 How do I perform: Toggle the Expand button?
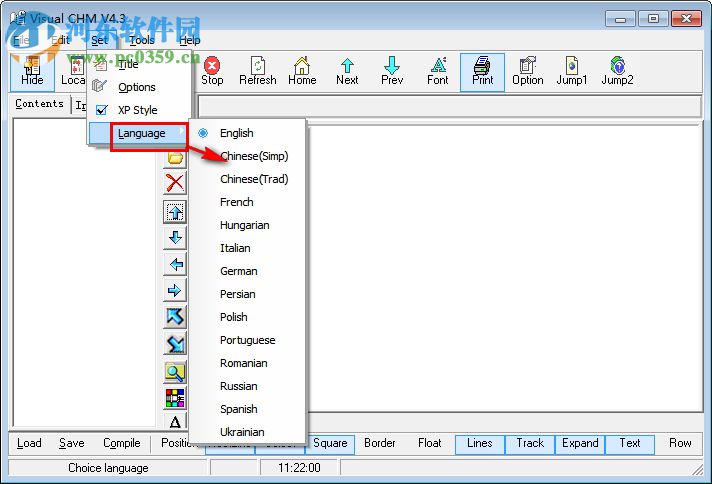580,443
